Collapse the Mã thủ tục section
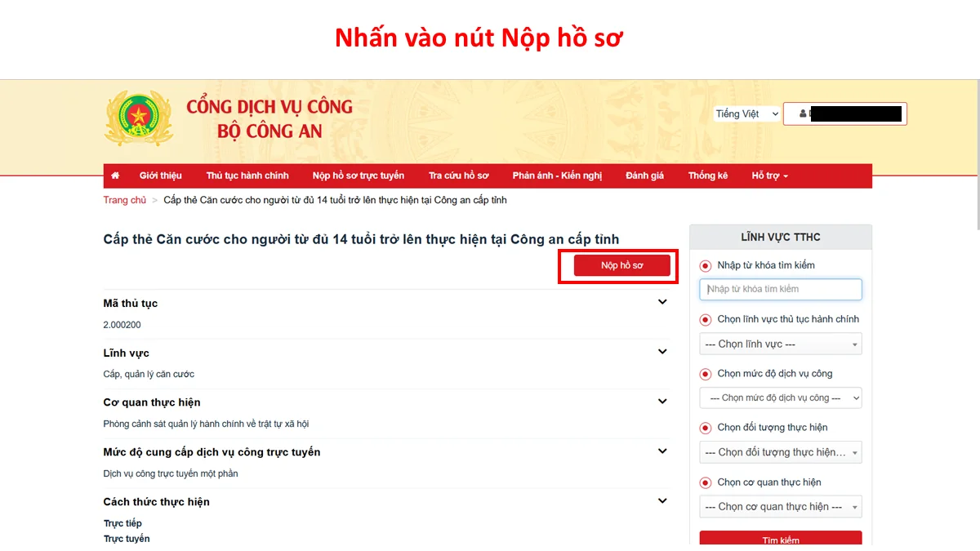The width and height of the screenshot is (980, 551). (x=662, y=302)
